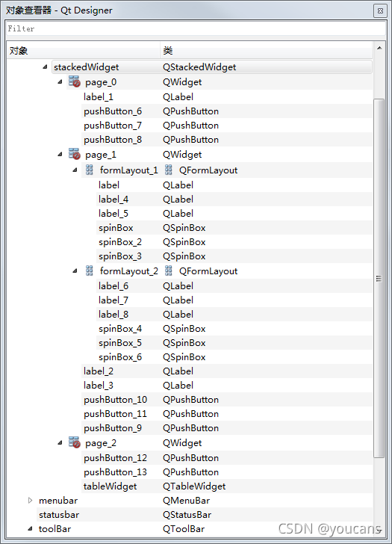Select pushButton_10 object
This screenshot has height=544, width=392.
116,400
